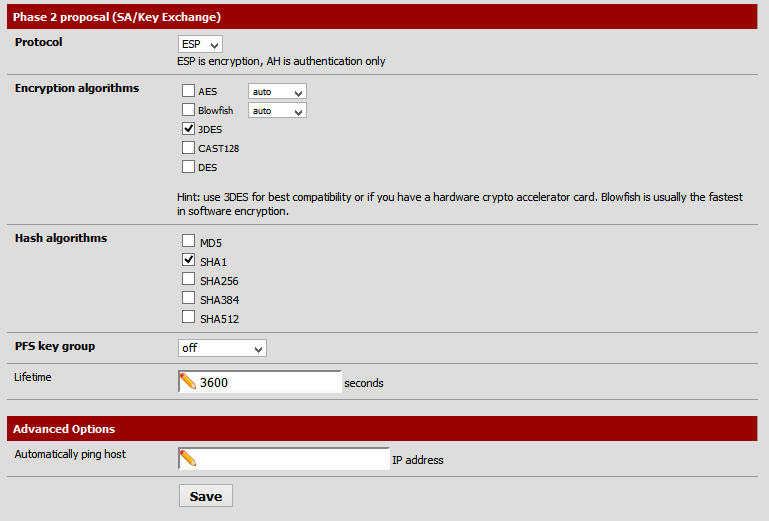
Task: Click the Advanced Options header
Action: (x=382, y=429)
